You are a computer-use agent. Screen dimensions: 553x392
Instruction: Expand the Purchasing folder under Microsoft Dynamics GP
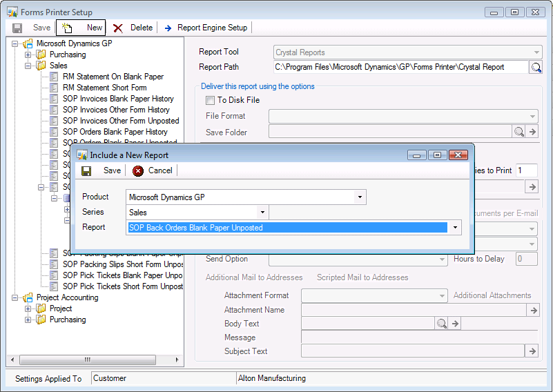point(28,55)
